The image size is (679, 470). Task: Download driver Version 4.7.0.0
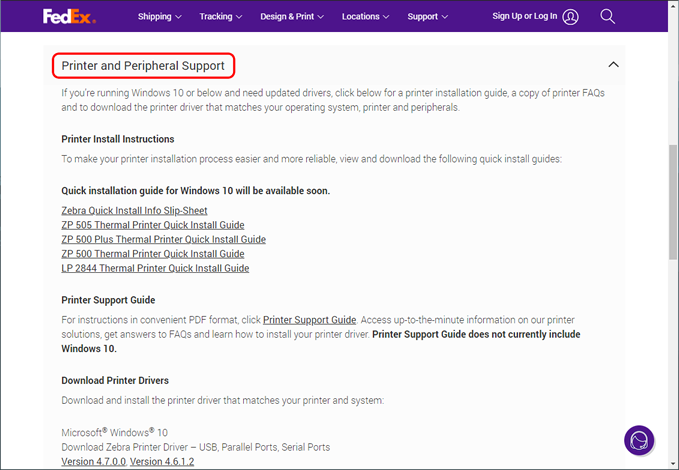click(x=93, y=462)
